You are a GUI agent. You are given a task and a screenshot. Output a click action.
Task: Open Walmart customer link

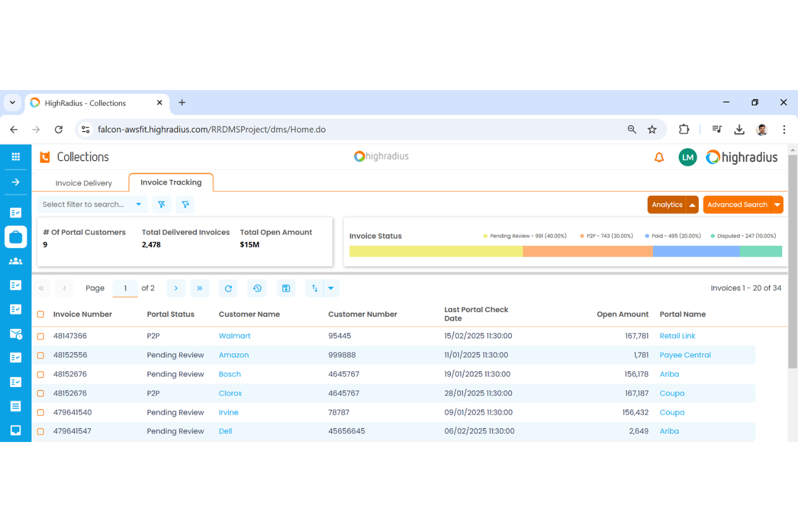(x=235, y=335)
